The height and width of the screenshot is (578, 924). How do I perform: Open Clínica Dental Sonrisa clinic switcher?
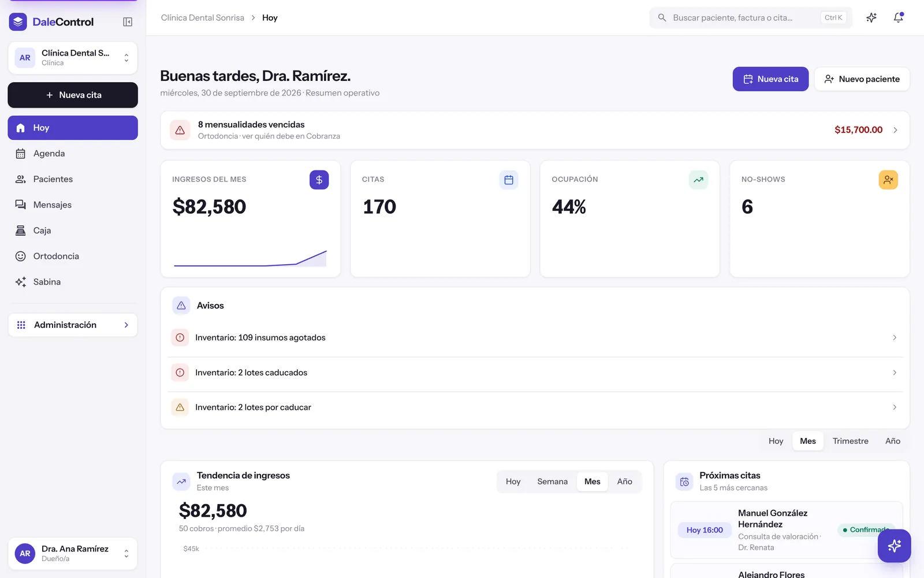(73, 58)
